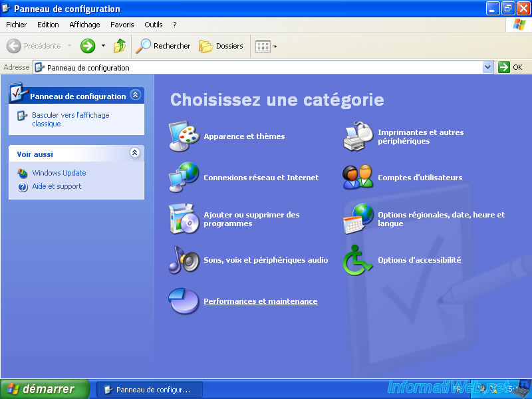Click Sons, voix et périphériques audio link

tap(265, 260)
